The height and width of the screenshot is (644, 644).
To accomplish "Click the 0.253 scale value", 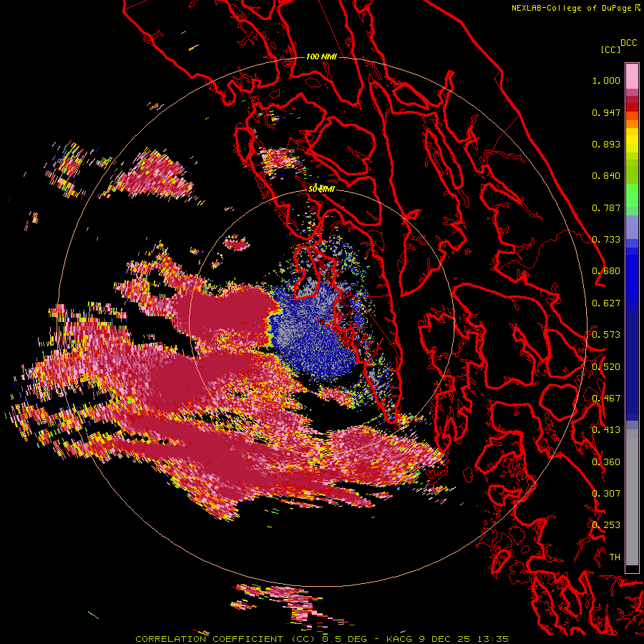I will (x=606, y=525).
